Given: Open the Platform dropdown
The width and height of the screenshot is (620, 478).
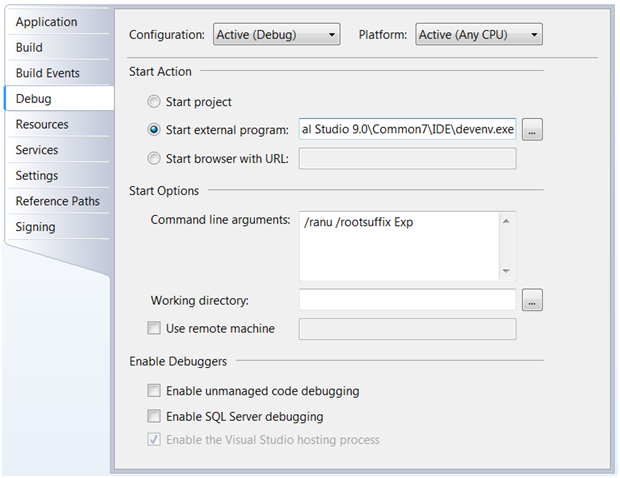Looking at the screenshot, I should coord(479,34).
